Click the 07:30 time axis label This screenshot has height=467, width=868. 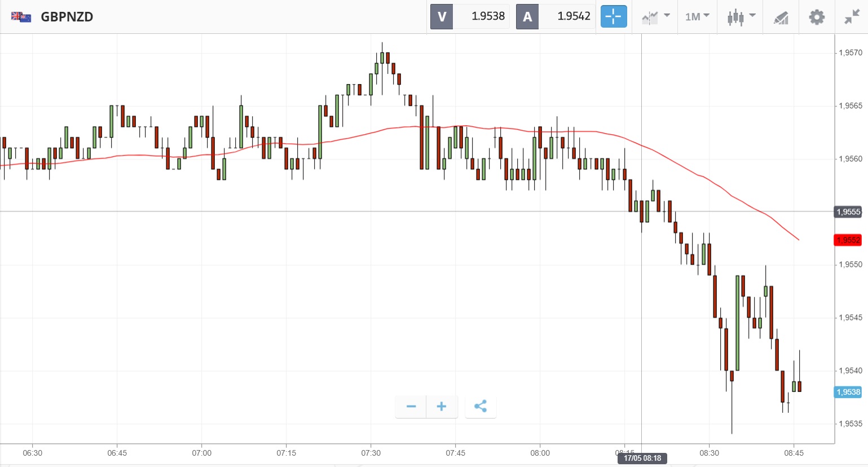tap(371, 453)
